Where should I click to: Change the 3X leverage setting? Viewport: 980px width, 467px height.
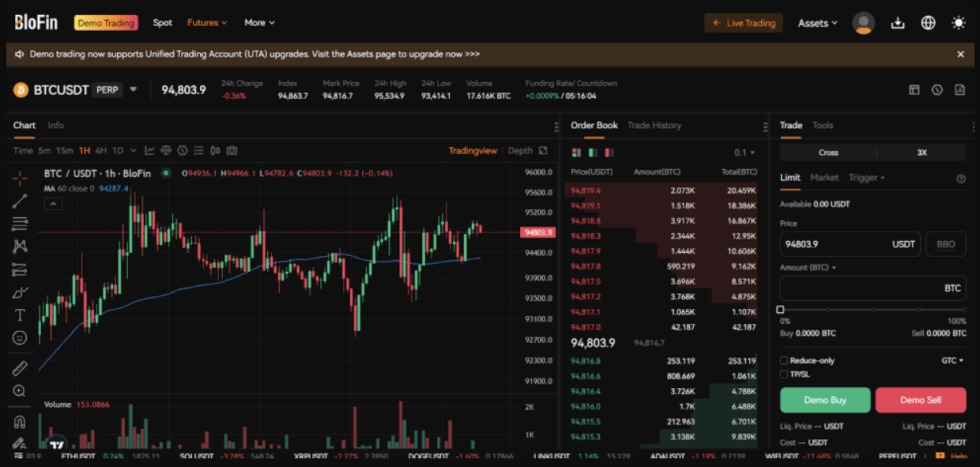coord(922,153)
